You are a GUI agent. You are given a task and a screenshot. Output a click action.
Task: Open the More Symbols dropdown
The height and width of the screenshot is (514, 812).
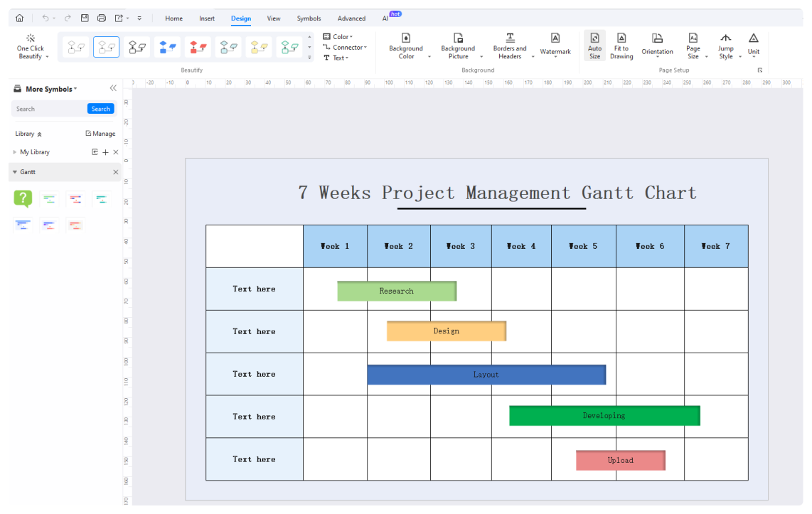click(51, 89)
